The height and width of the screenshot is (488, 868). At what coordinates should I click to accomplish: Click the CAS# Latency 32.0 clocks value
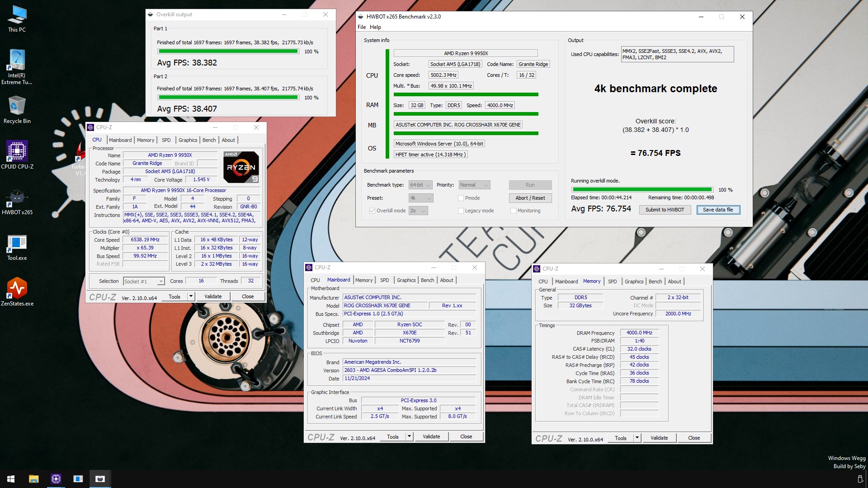click(639, 349)
